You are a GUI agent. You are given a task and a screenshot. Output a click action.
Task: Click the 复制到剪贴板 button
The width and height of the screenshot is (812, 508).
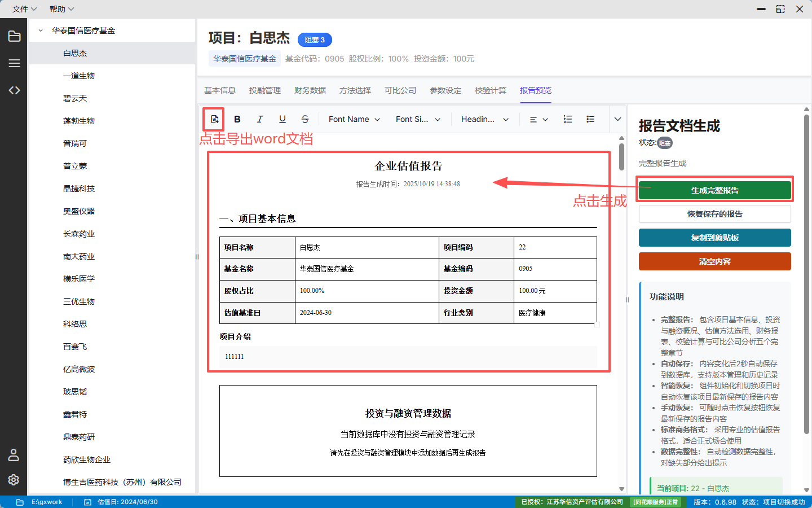714,238
